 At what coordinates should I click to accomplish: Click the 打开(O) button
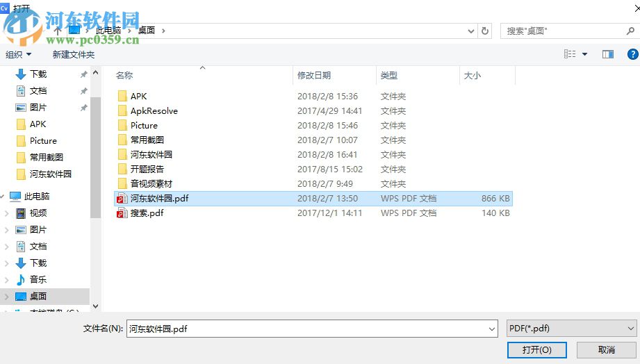[x=536, y=349]
